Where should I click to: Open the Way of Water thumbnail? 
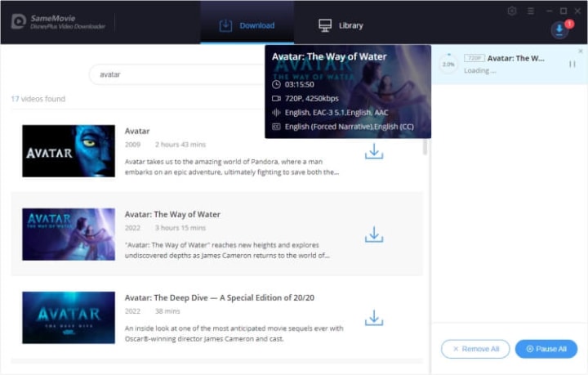(x=69, y=234)
